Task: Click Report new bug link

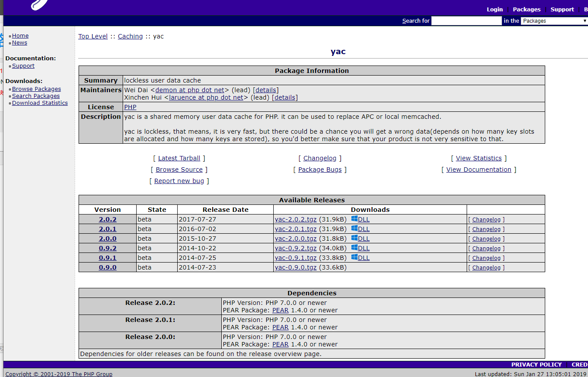Action: coord(179,181)
